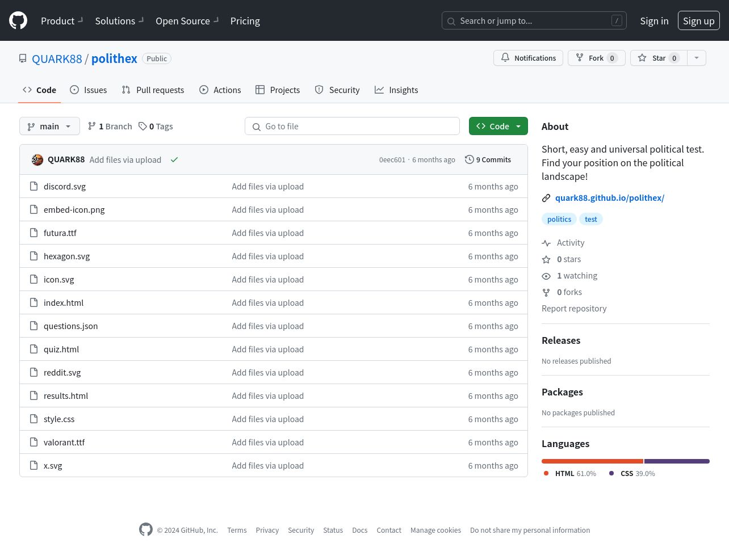Viewport: 729px width, 560px height.
Task: Click the Sign in link
Action: [x=654, y=20]
